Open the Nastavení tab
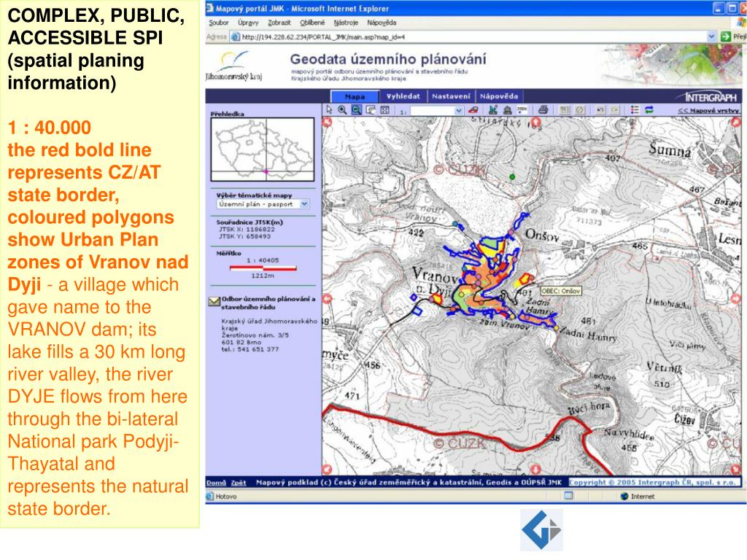This screenshot has width=747, height=560. pyautogui.click(x=450, y=96)
